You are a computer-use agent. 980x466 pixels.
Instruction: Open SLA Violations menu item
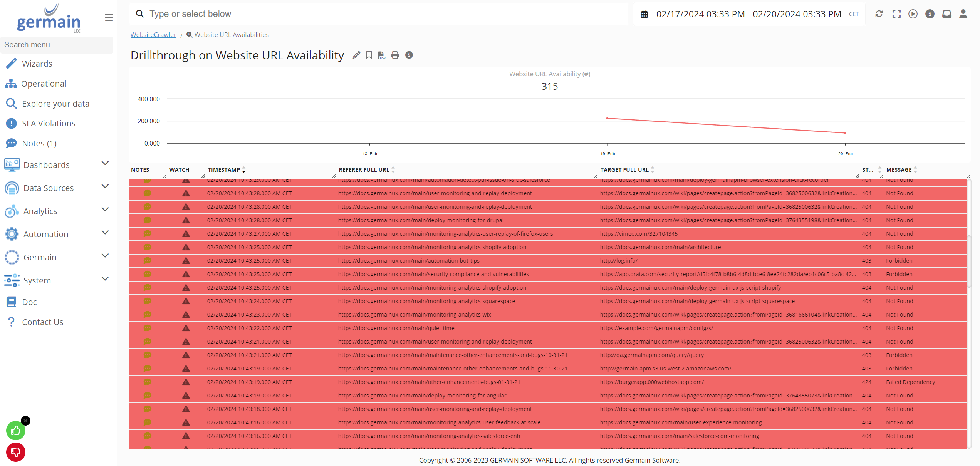pyautogui.click(x=49, y=123)
